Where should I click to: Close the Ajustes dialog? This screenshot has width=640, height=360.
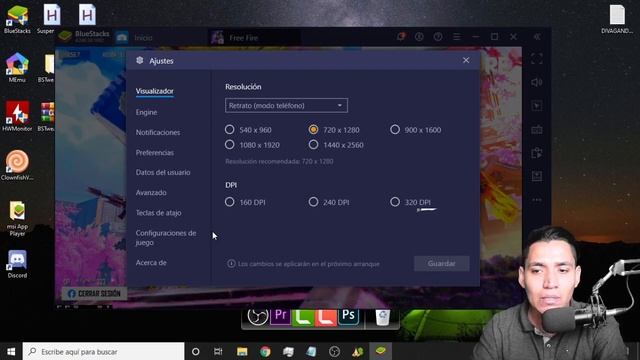pos(466,60)
